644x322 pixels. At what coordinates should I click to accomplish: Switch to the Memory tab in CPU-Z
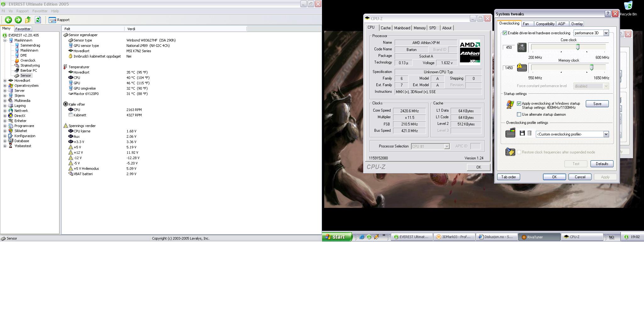(419, 28)
